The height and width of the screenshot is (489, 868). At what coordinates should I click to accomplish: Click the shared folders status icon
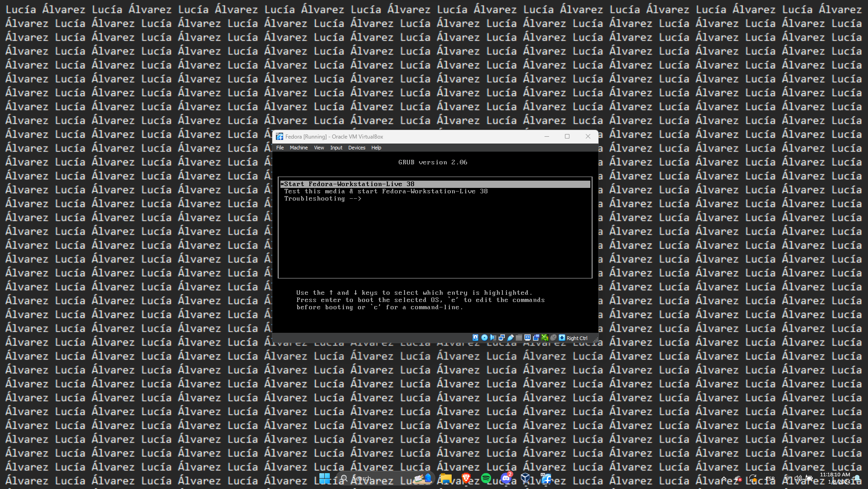tap(519, 338)
